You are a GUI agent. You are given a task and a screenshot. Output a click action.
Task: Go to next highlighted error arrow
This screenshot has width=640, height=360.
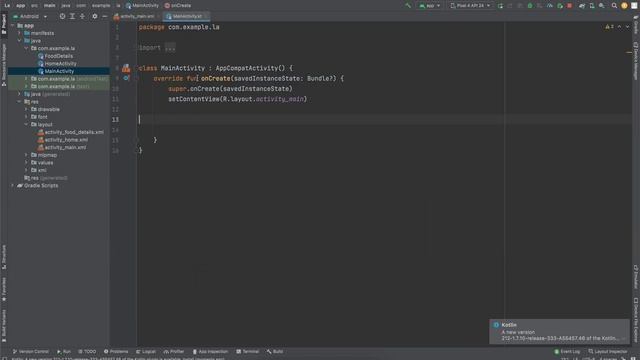[627, 27]
